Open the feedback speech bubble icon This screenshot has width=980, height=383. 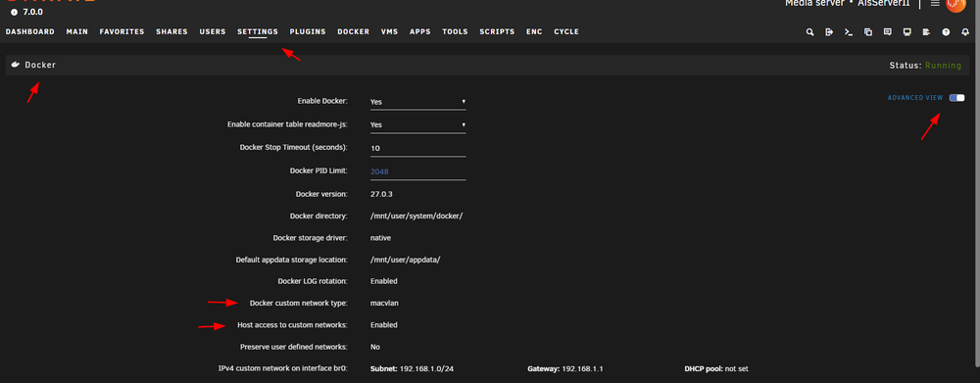(888, 32)
